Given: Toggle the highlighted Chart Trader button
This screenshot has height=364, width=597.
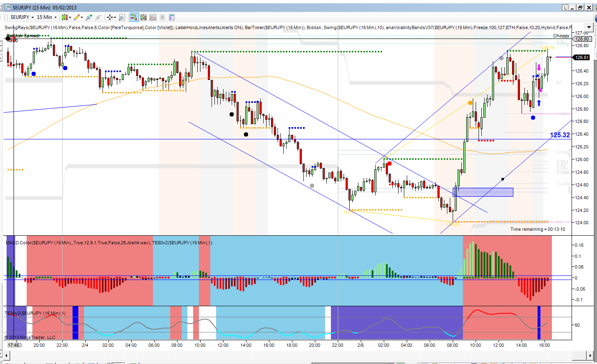Looking at the screenshot, I should point(134,17).
